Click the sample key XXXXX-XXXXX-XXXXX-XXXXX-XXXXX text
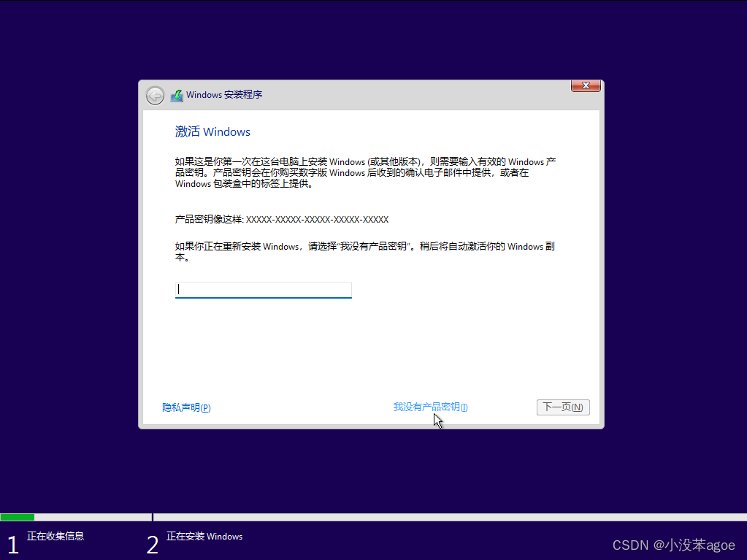The height and width of the screenshot is (560, 747). [x=318, y=220]
